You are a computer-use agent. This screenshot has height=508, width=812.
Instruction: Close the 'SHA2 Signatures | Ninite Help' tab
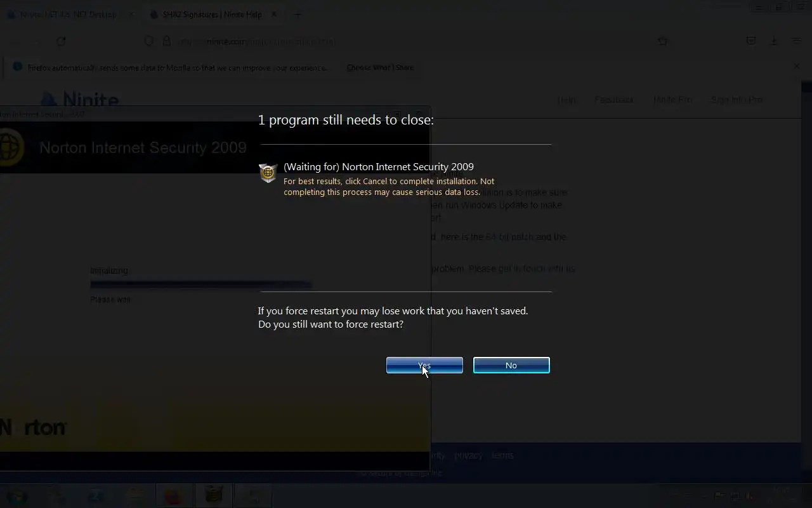coord(274,15)
